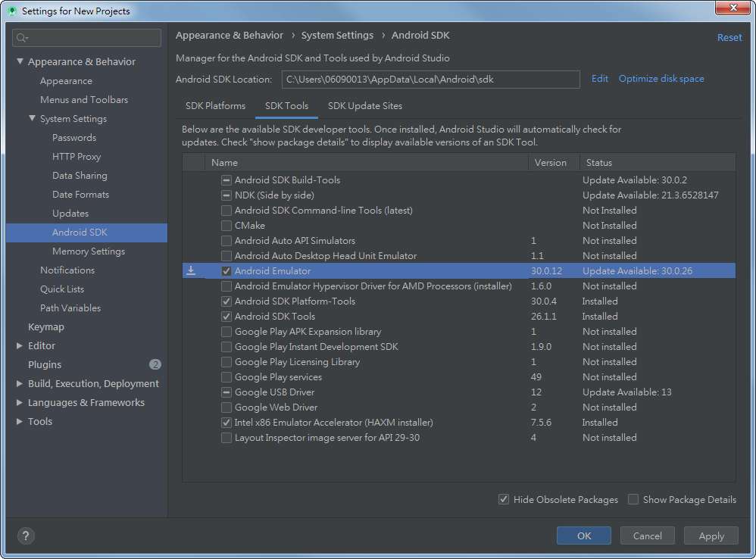Check Google Play services checkbox
Screen dimensions: 756x559
[226, 377]
